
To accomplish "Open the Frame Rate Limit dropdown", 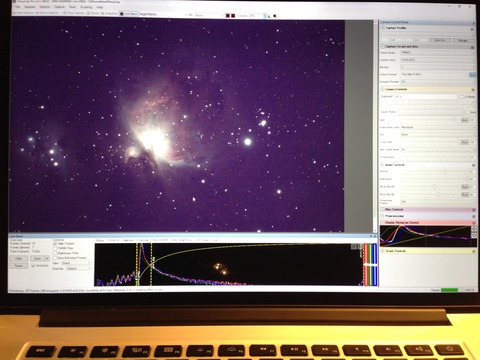I will pyautogui.click(x=438, y=127).
